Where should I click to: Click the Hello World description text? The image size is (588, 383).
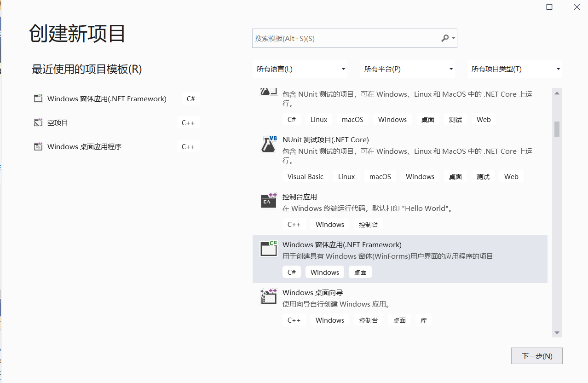[x=368, y=208]
